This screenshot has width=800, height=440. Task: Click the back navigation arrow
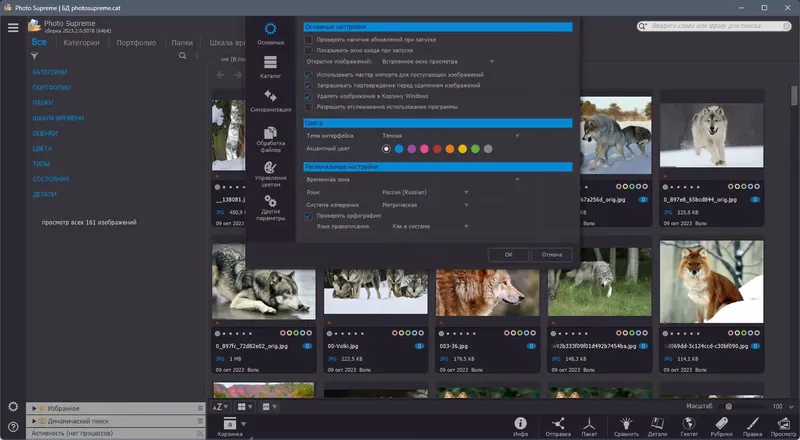(x=220, y=75)
